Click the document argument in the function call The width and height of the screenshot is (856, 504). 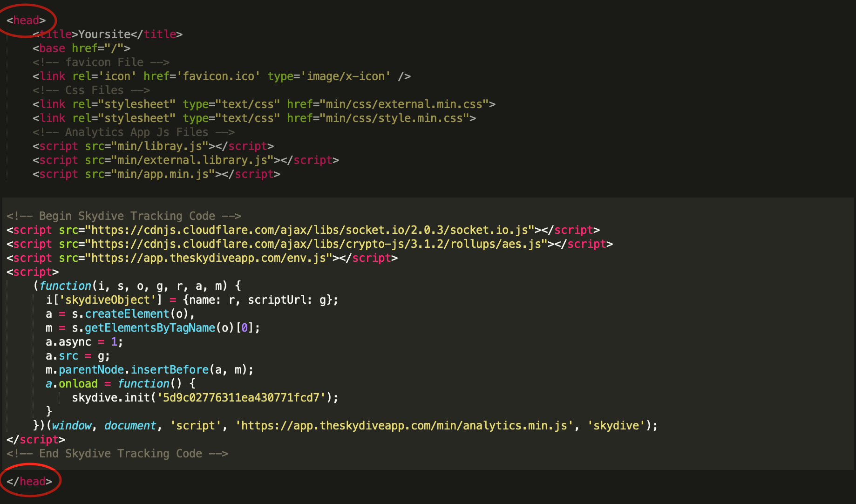point(130,425)
